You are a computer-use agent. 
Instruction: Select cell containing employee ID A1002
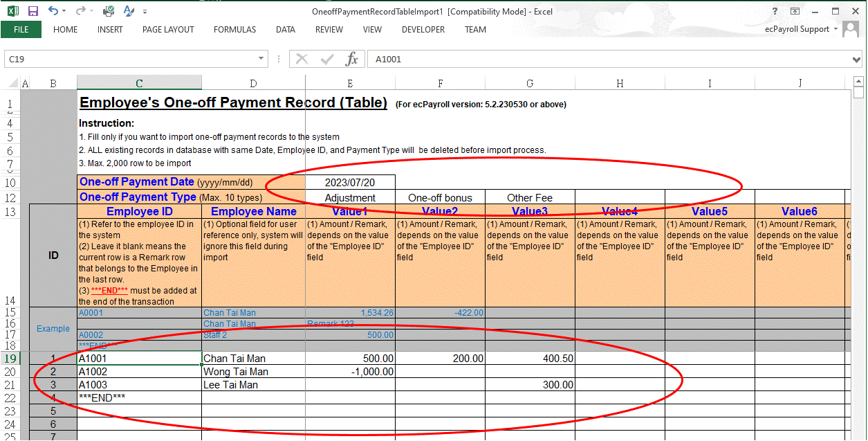pos(139,372)
